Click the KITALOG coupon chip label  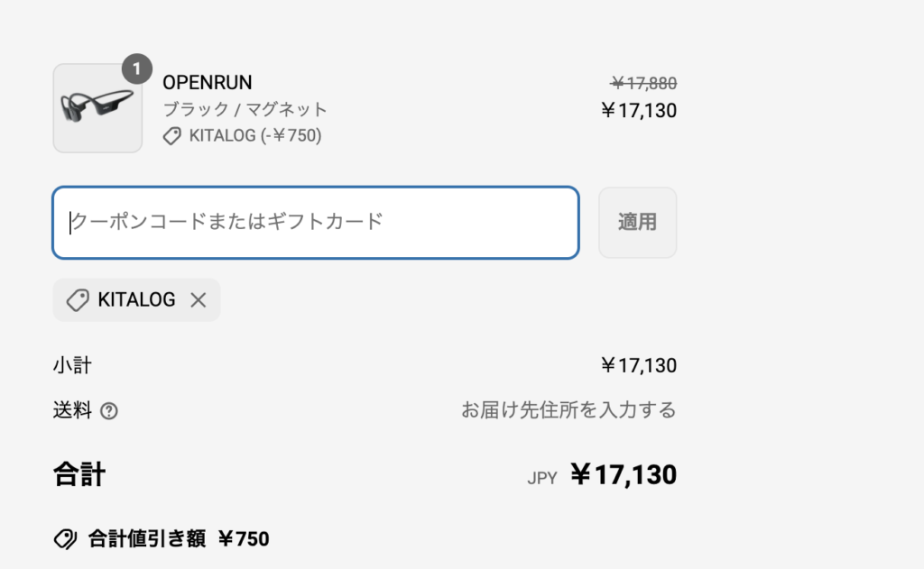[x=137, y=299]
